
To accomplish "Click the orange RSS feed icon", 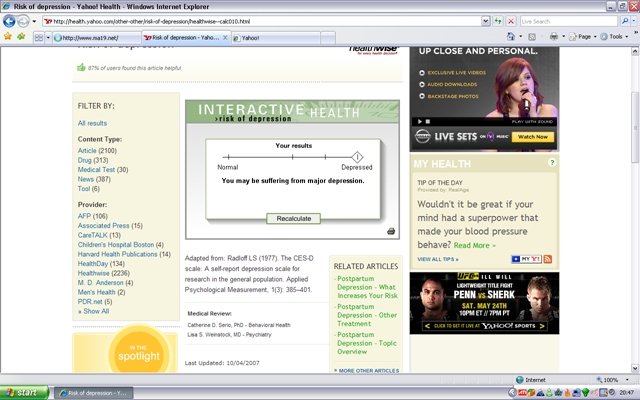I will click(548, 259).
